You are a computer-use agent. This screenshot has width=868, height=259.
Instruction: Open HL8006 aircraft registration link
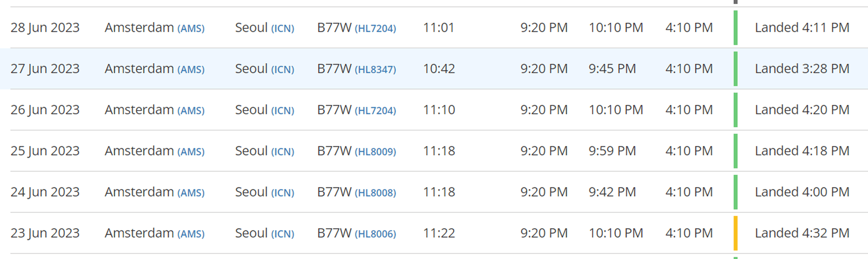[375, 234]
